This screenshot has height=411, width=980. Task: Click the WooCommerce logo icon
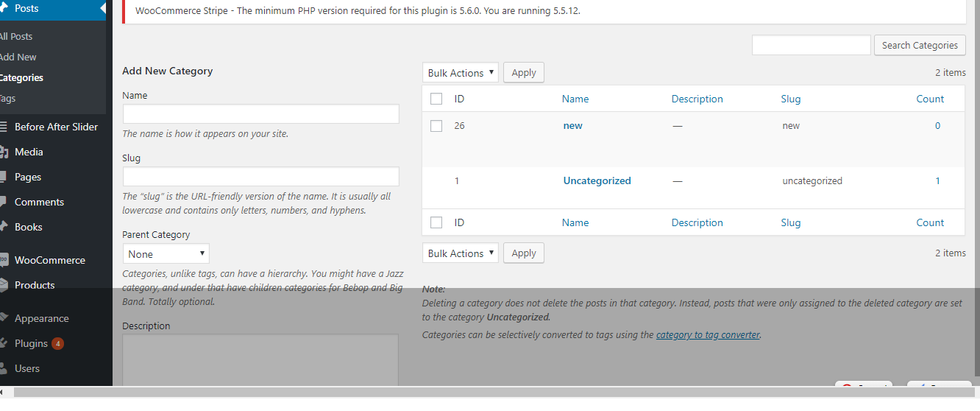pyautogui.click(x=3, y=260)
